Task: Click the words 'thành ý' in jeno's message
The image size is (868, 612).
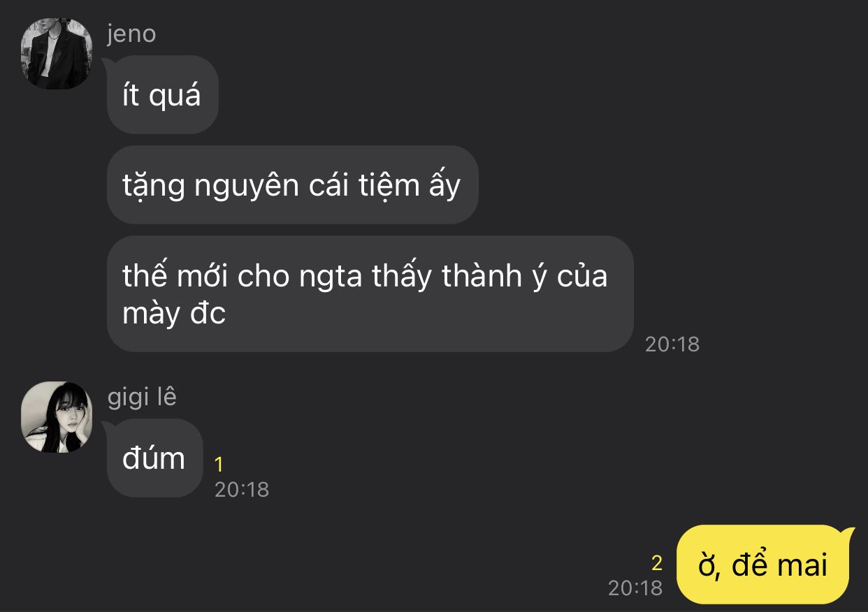Action: (x=495, y=277)
